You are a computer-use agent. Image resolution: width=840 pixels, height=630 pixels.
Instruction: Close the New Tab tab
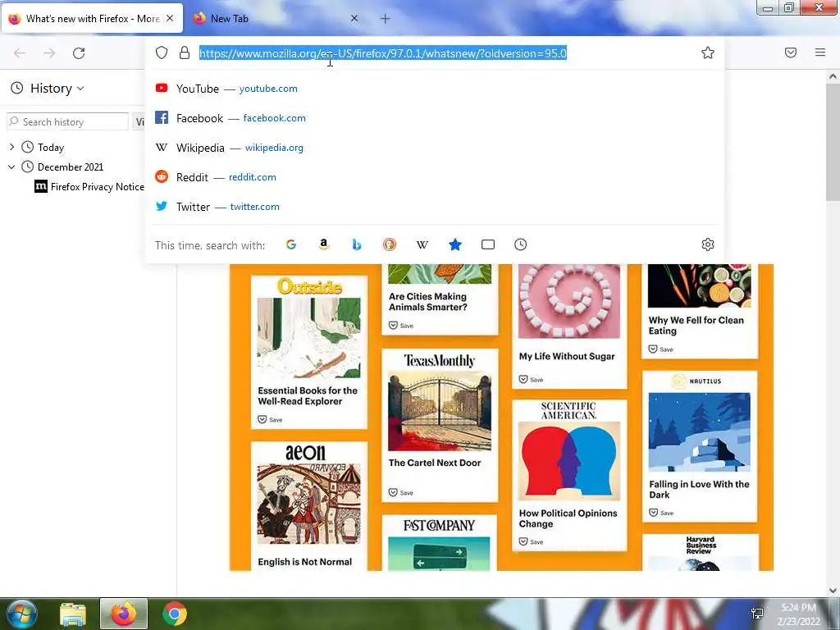coord(354,18)
